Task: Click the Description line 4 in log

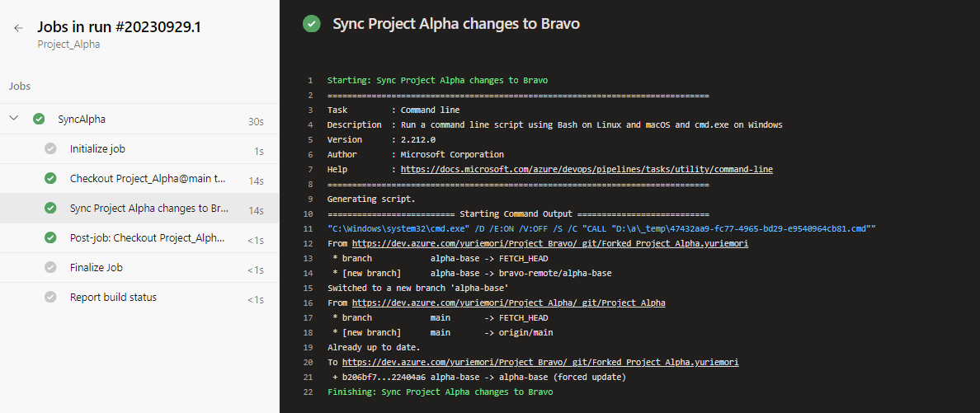Action: [554, 125]
